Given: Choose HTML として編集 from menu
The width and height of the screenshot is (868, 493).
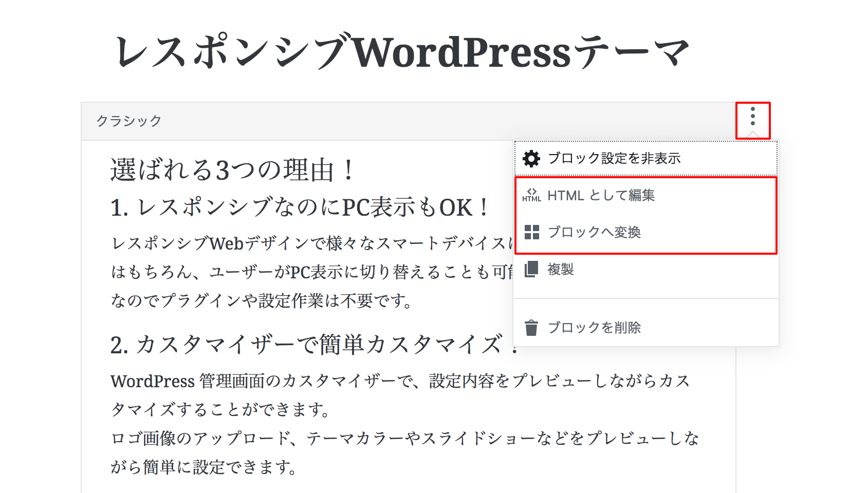Looking at the screenshot, I should (x=646, y=195).
